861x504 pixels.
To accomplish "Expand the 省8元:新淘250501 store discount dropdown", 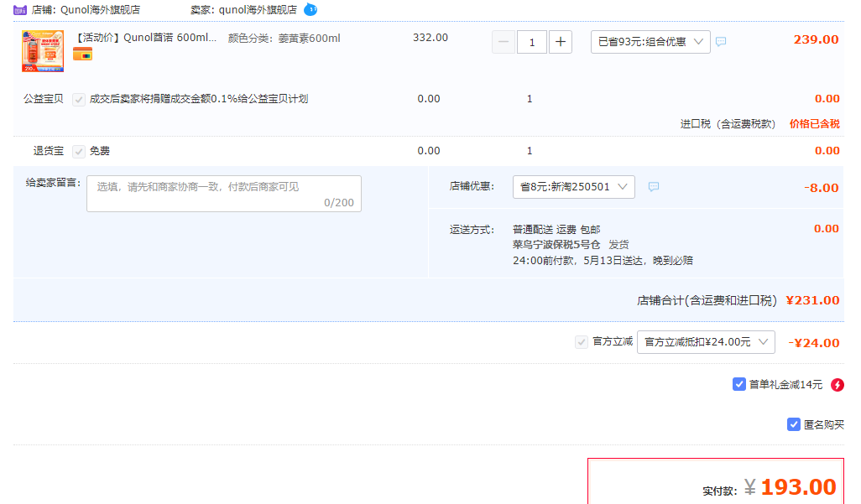I will click(574, 187).
